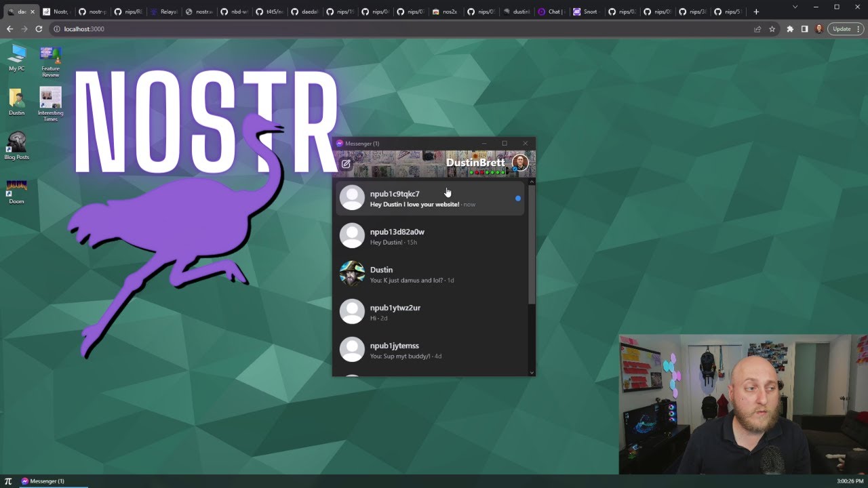Switch to the Relayst browser tab
Image resolution: width=868 pixels, height=488 pixels.
tap(163, 12)
